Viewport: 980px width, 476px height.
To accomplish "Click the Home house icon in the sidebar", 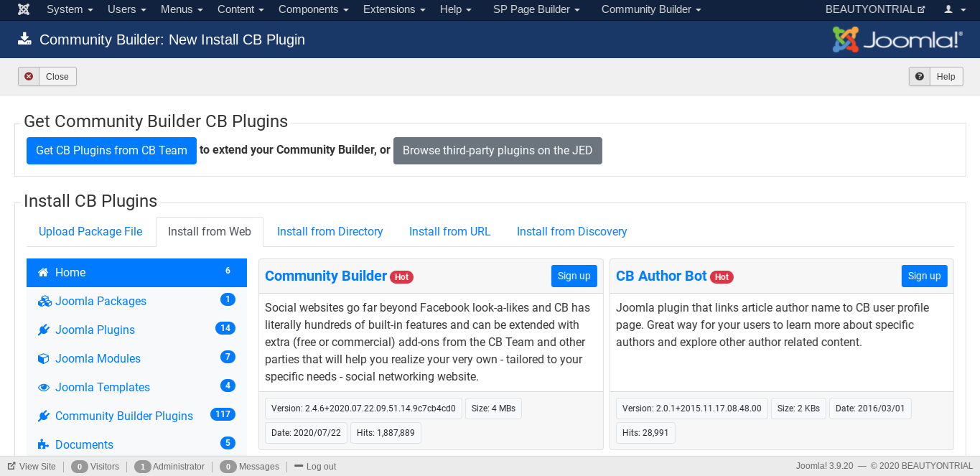I will point(44,272).
